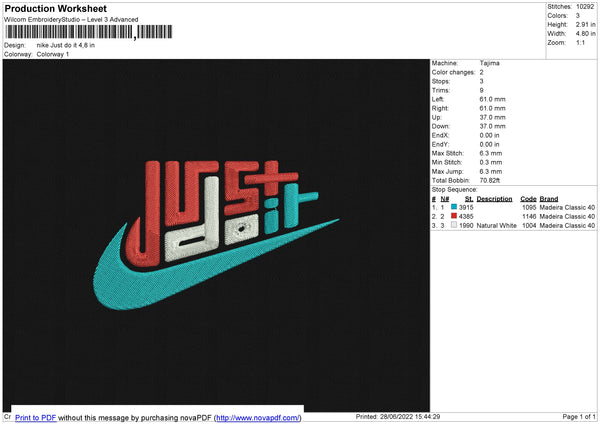Click the Max Stitch value 6.3 mm
This screenshot has height=424, width=600.
click(491, 153)
